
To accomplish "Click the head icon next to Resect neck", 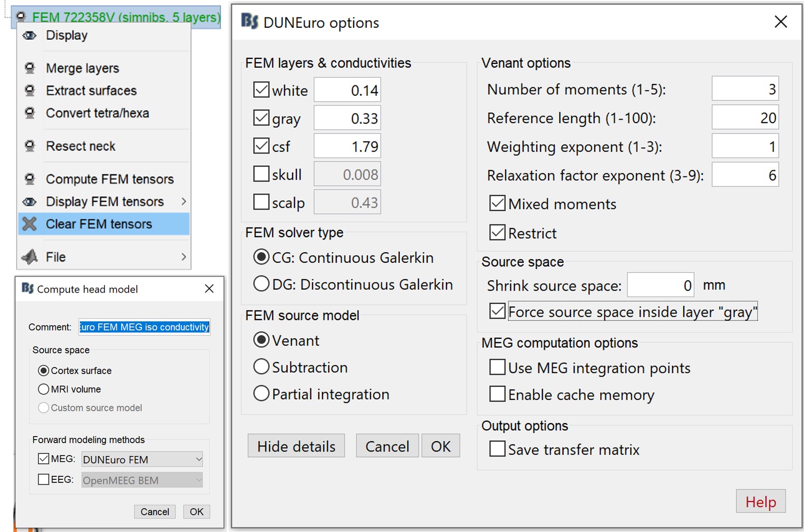I will click(30, 146).
